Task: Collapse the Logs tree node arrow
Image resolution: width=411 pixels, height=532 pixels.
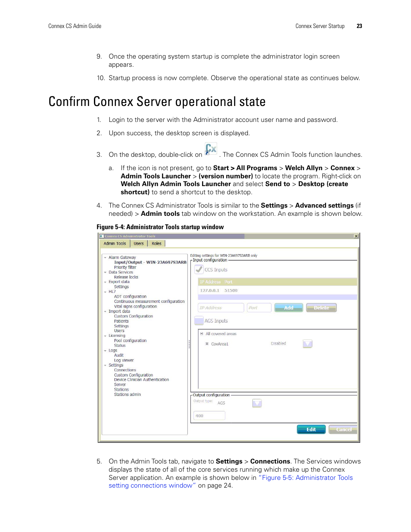Action: [105, 351]
